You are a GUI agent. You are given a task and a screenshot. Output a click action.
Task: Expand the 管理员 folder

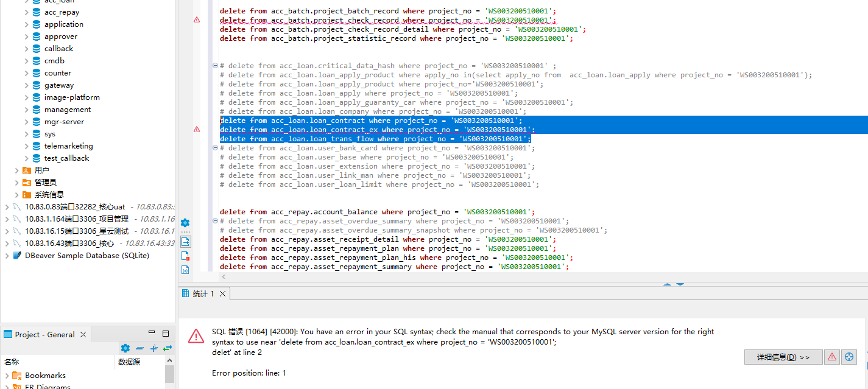tap(16, 183)
